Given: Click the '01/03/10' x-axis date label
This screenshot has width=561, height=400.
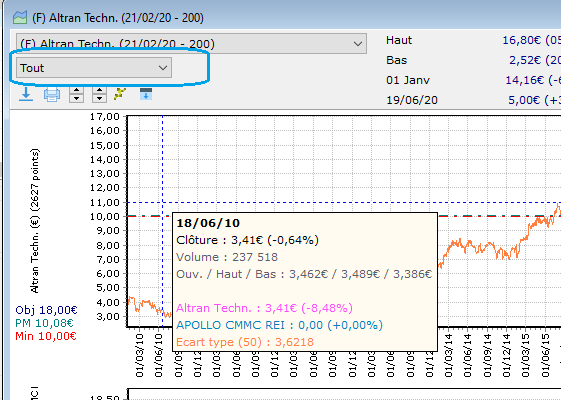Looking at the screenshot, I should pos(140,355).
